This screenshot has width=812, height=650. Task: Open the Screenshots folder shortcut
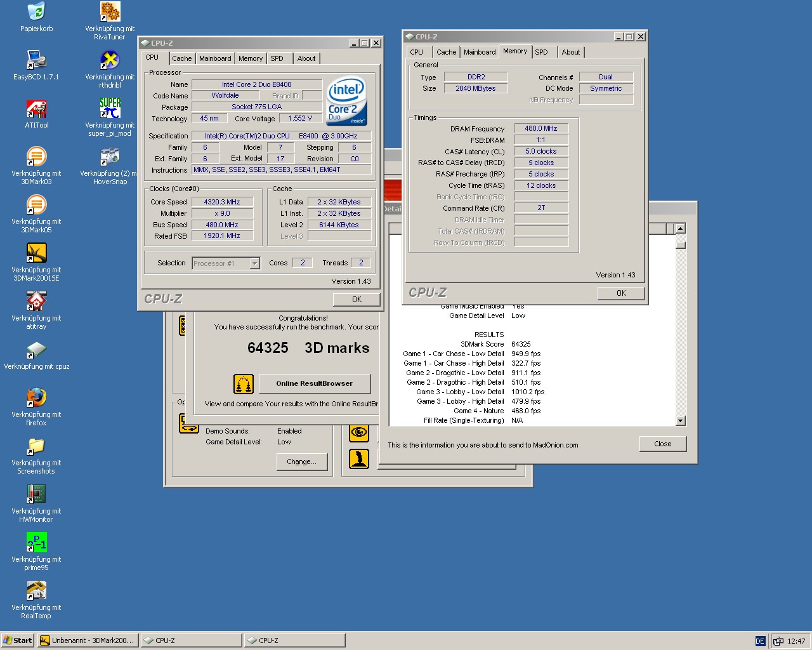(x=36, y=446)
